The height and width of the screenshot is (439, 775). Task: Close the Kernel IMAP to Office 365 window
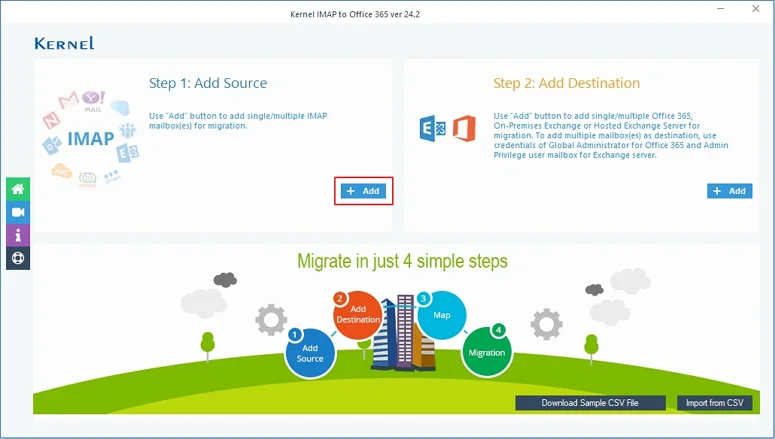coord(756,8)
